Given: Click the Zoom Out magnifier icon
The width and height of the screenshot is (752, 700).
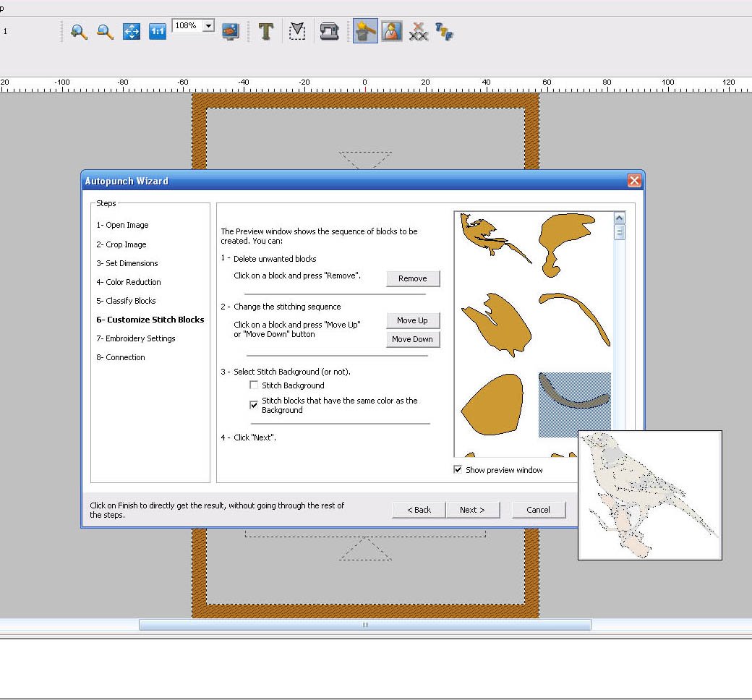Looking at the screenshot, I should click(x=105, y=32).
